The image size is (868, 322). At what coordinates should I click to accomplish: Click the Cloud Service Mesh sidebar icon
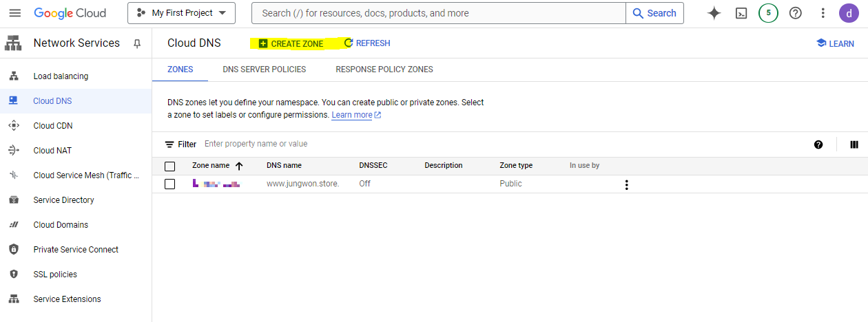pyautogui.click(x=13, y=175)
